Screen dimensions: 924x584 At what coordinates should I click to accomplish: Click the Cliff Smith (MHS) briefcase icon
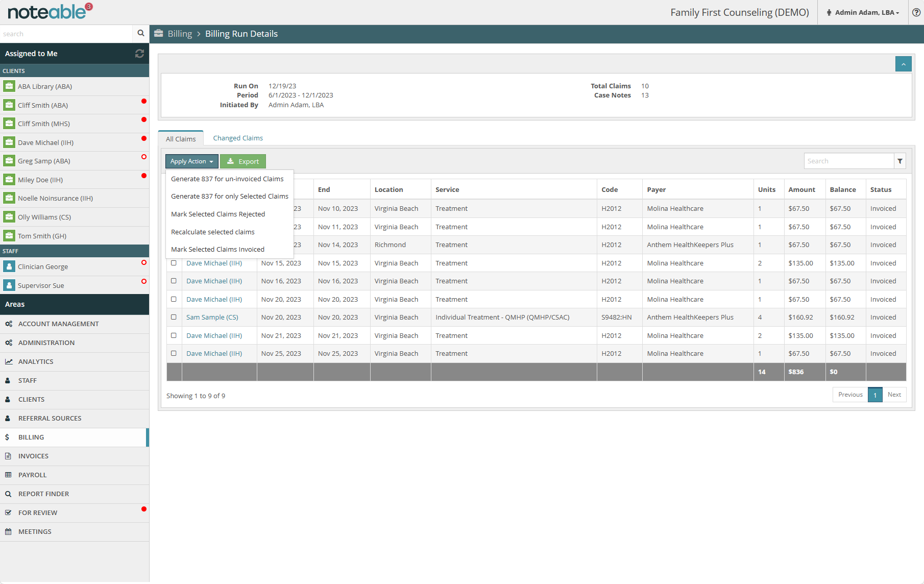[9, 124]
